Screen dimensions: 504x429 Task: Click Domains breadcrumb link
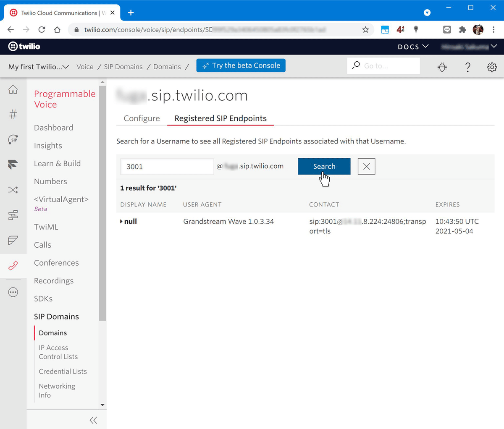pyautogui.click(x=167, y=67)
